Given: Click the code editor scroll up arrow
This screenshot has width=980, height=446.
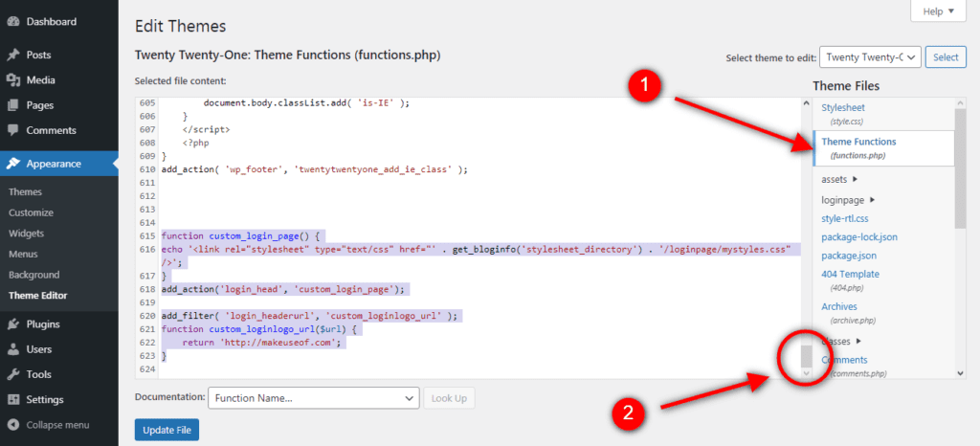Looking at the screenshot, I should (806, 102).
